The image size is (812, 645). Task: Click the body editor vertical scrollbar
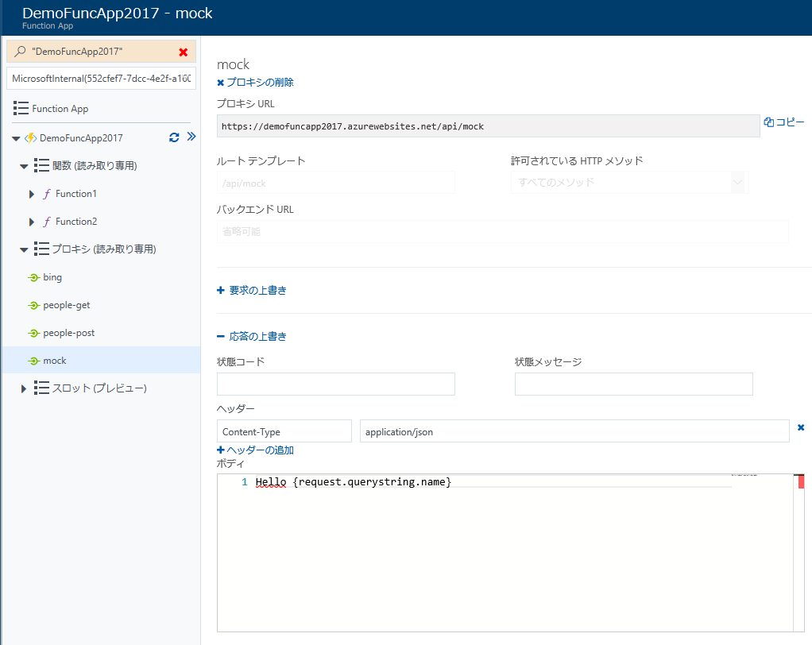799,553
